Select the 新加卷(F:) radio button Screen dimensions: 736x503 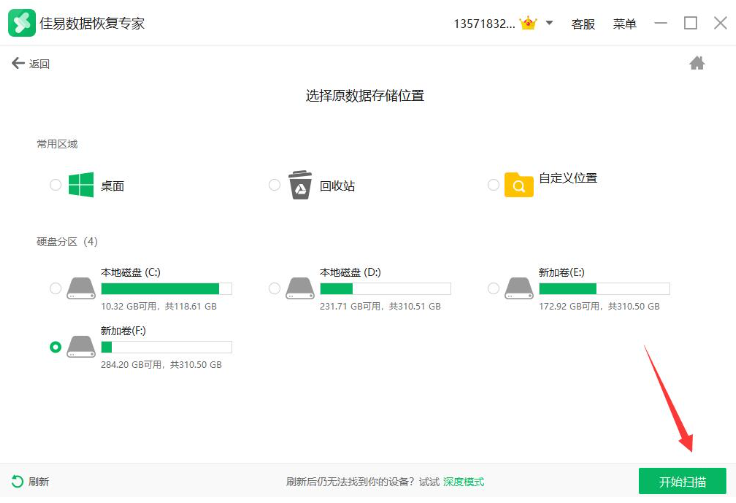click(55, 347)
